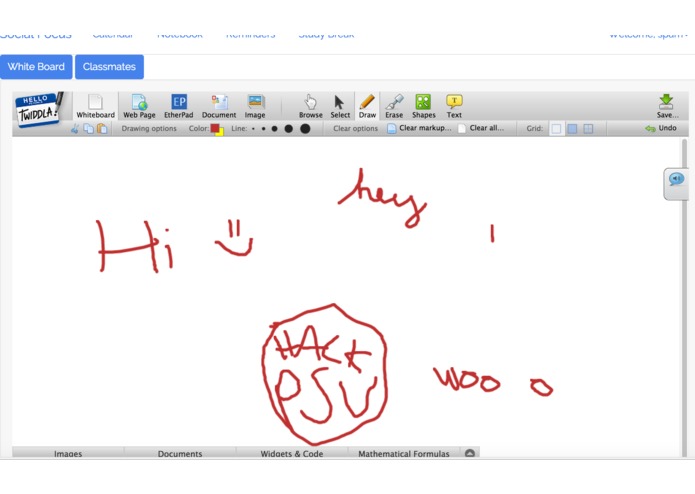Switch to Browse hand mode
This screenshot has width=695, height=494.
coord(311,106)
